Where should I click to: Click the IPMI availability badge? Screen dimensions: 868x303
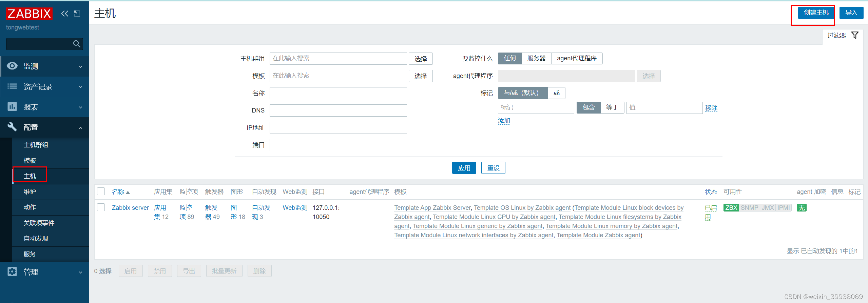784,208
